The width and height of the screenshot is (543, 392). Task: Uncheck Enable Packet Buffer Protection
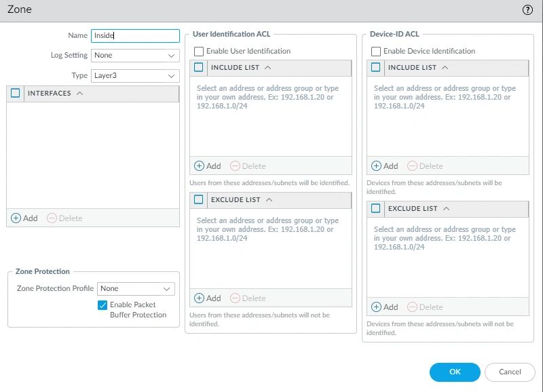point(103,305)
